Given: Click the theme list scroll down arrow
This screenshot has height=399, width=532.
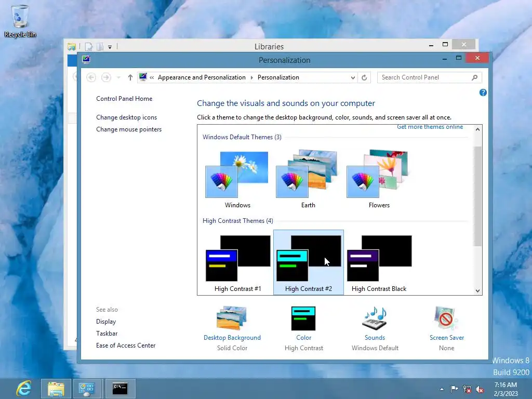Looking at the screenshot, I should click(478, 291).
